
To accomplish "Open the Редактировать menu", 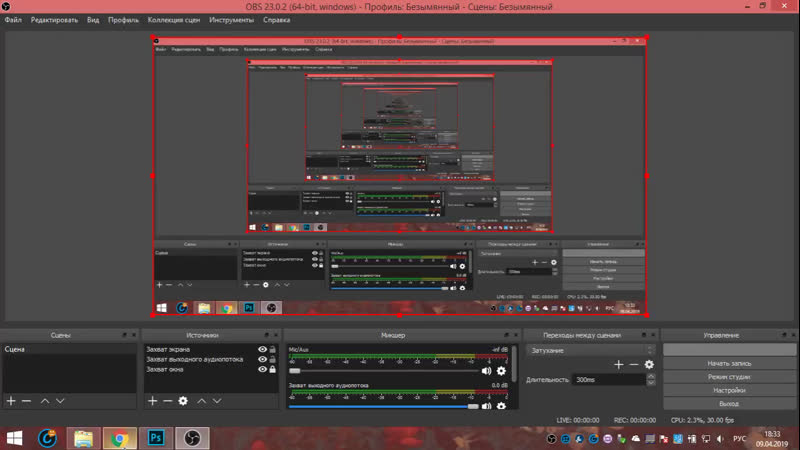I will pyautogui.click(x=54, y=20).
